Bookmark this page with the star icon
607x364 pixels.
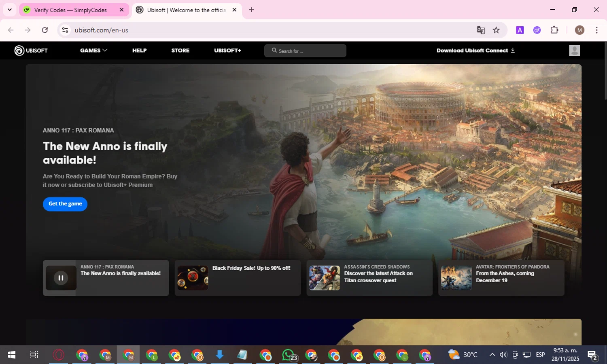[x=496, y=30]
